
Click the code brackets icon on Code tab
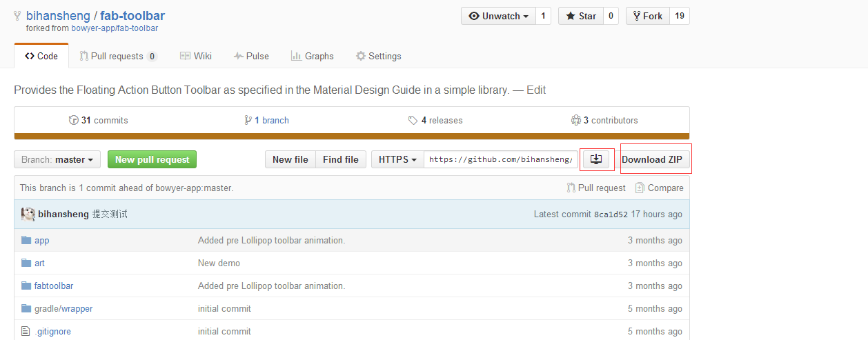[29, 56]
